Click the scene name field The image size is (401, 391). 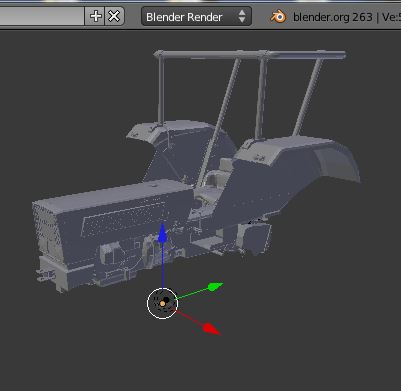pyautogui.click(x=42, y=16)
